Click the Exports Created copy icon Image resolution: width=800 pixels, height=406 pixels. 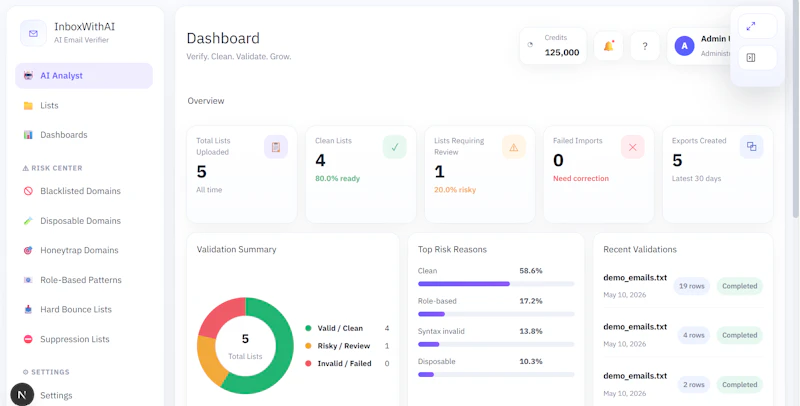[752, 147]
